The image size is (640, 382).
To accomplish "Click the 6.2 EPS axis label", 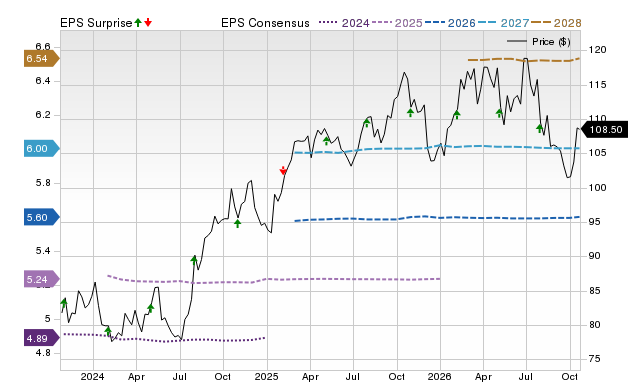I will point(42,115).
